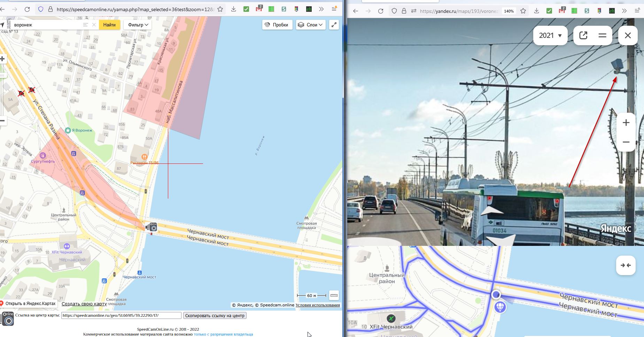
Task: Expand the Слои layers dropdown
Action: tap(311, 25)
